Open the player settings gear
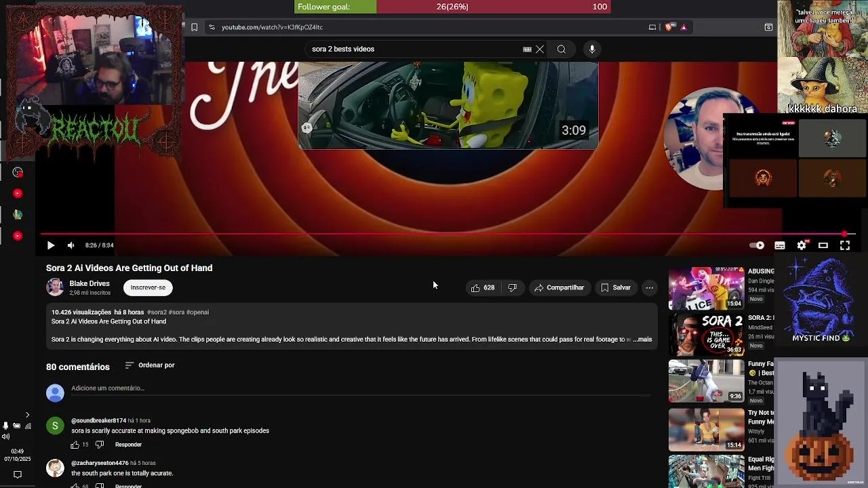This screenshot has height=488, width=868. pyautogui.click(x=802, y=245)
